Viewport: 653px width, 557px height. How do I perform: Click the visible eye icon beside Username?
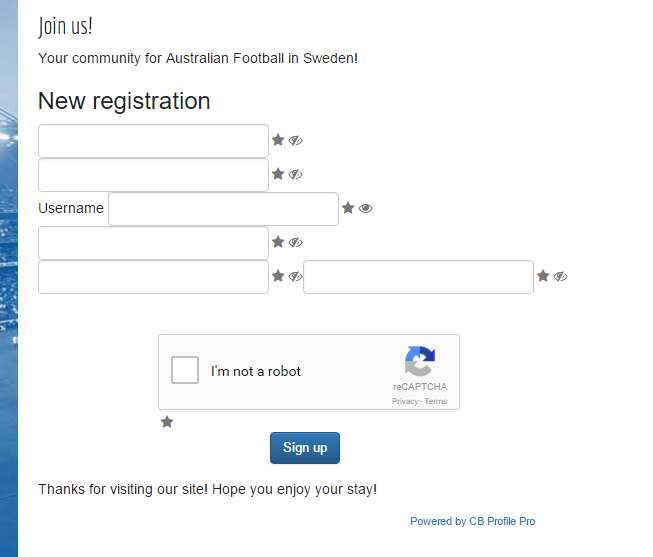tap(365, 208)
